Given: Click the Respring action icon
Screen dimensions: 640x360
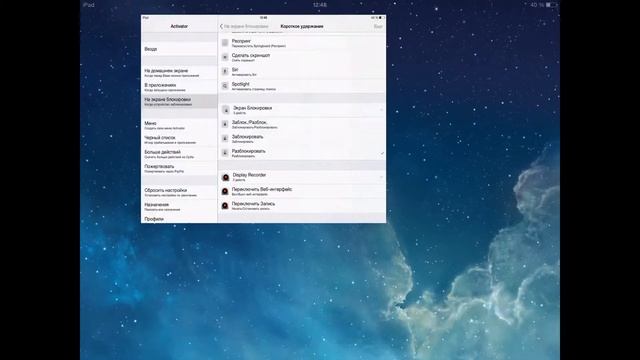Looking at the screenshot, I should coord(225,43).
